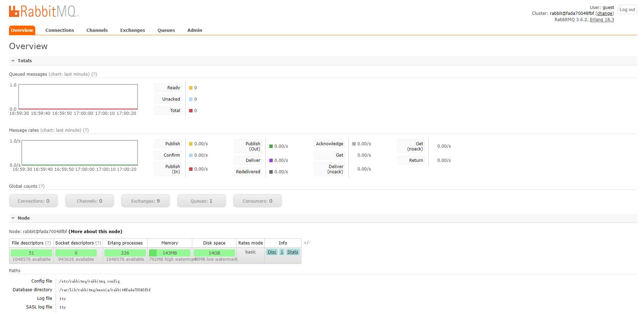Image resolution: width=644 pixels, height=314 pixels.
Task: Click the Ready yellow color swatch
Action: pyautogui.click(x=191, y=88)
